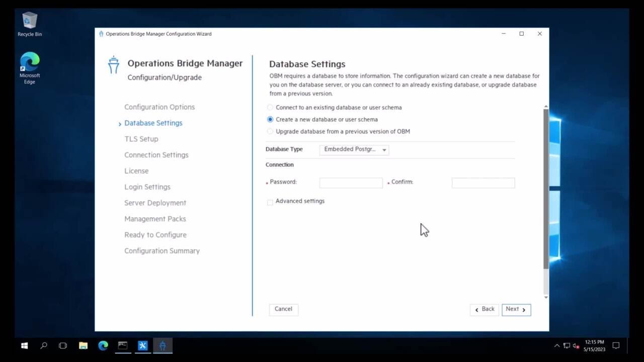Close the configuration wizard window
The image size is (644, 362).
[x=539, y=34]
